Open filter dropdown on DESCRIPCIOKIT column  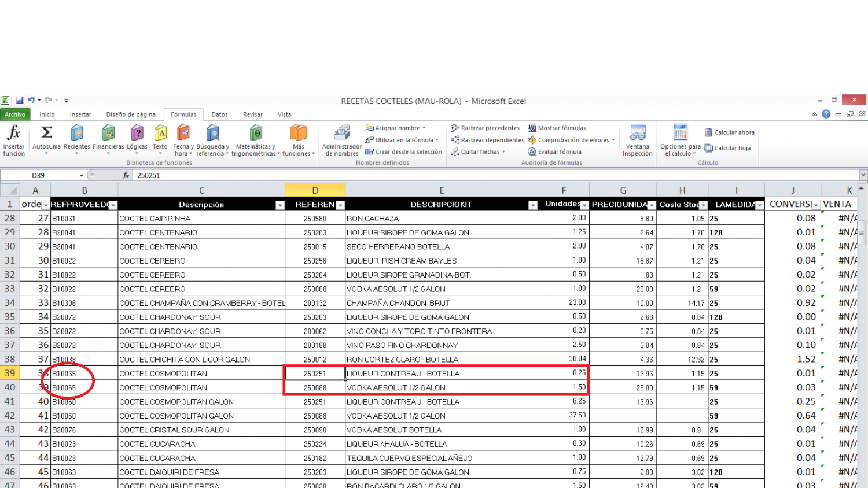(533, 205)
